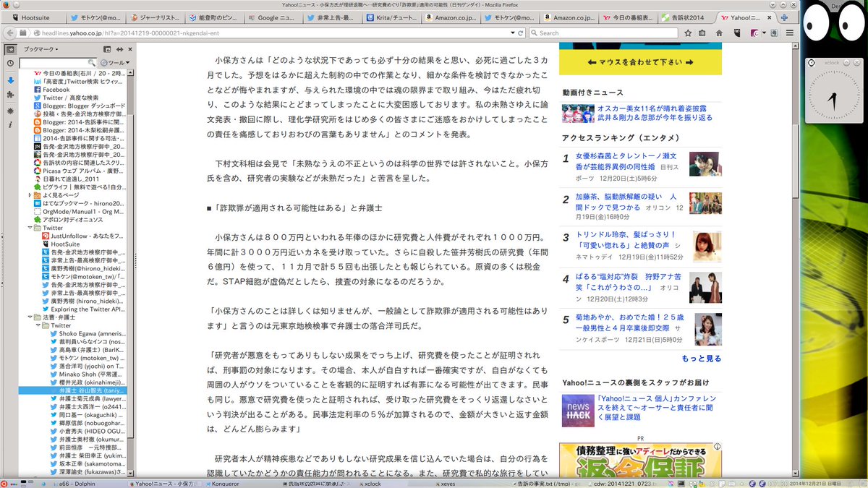Click the search magnifier in bookmark search box
Image resolution: width=868 pixels, height=488 pixels.
[x=93, y=63]
